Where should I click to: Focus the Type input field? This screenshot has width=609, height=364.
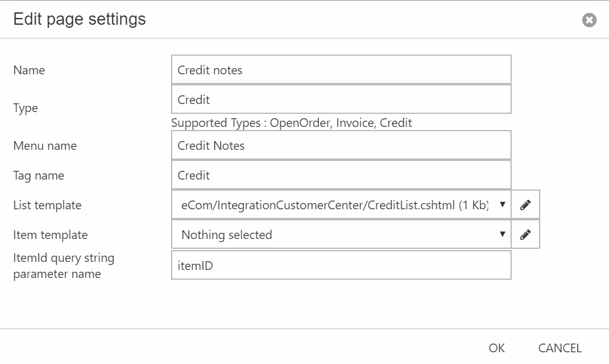point(341,99)
